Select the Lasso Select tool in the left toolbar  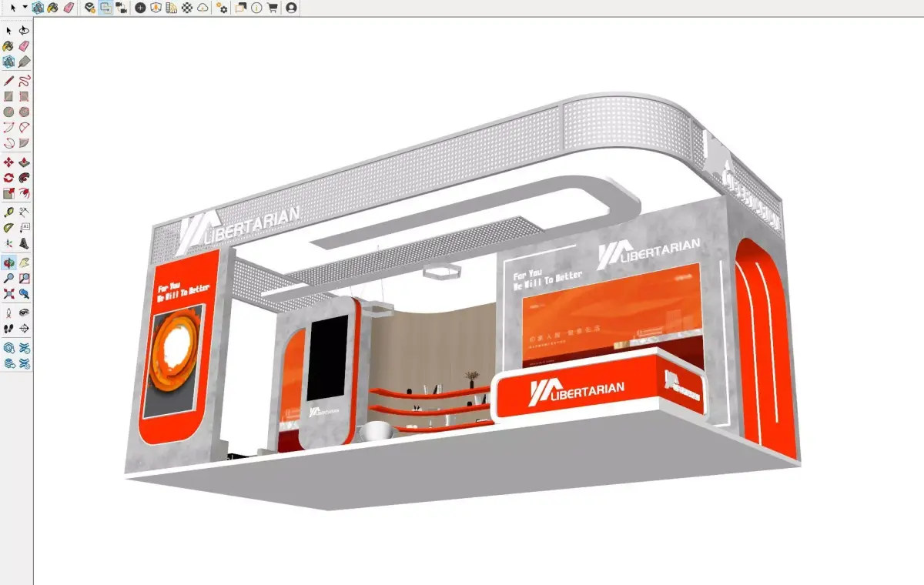[25, 30]
